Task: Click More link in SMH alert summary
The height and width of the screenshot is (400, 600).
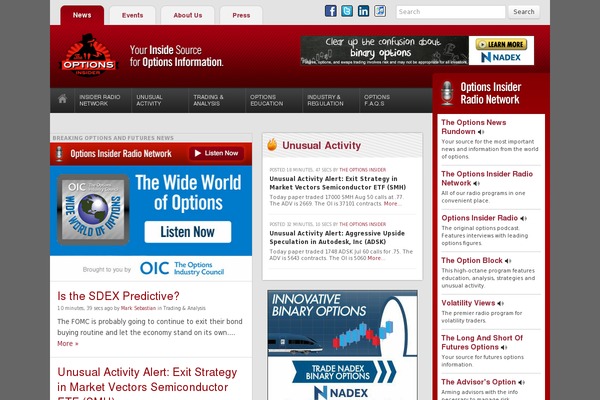Action: pyautogui.click(x=392, y=204)
